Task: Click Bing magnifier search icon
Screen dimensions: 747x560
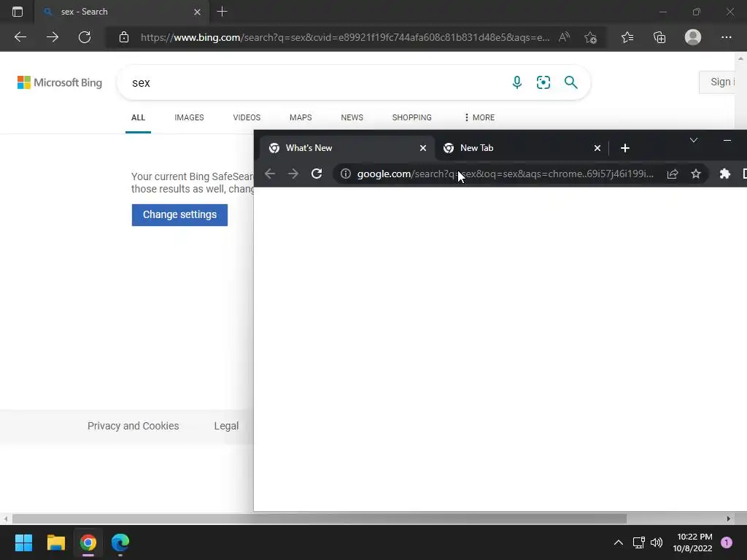Action: pos(570,82)
